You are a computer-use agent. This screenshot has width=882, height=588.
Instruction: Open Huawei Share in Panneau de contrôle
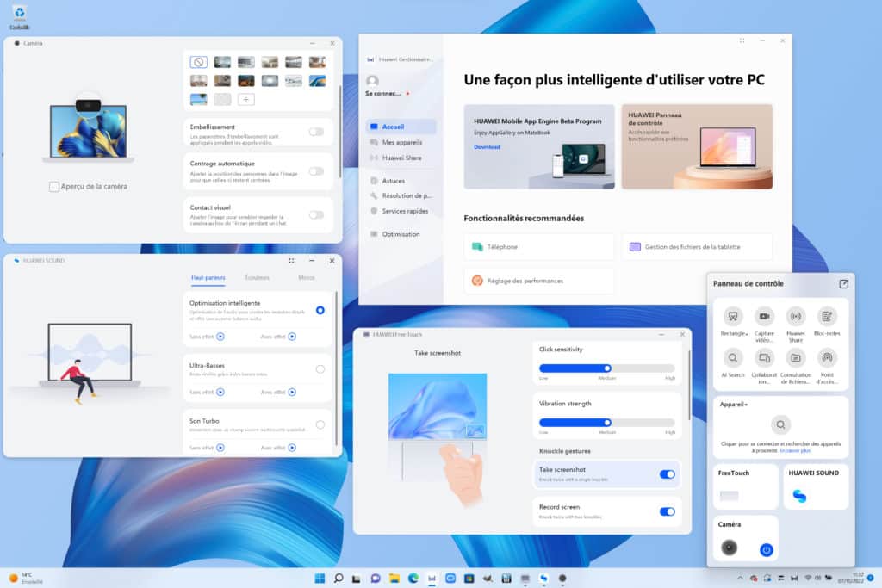click(795, 317)
